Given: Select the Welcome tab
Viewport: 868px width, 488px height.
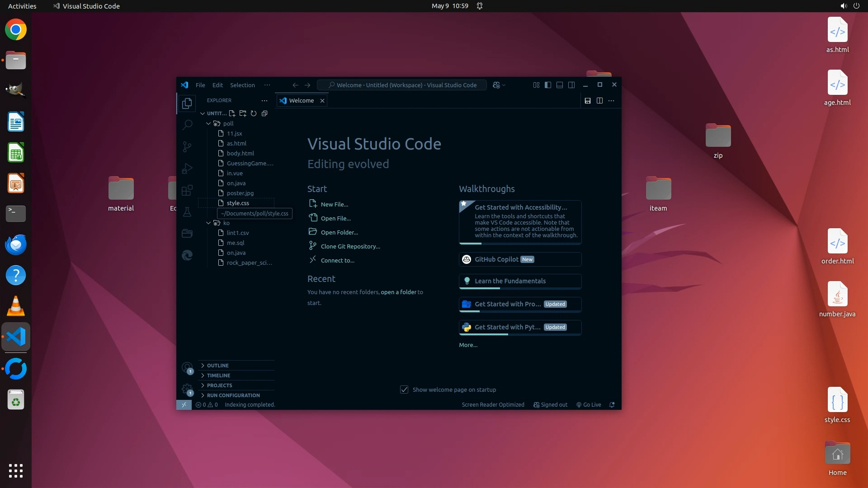Looking at the screenshot, I should [301, 101].
